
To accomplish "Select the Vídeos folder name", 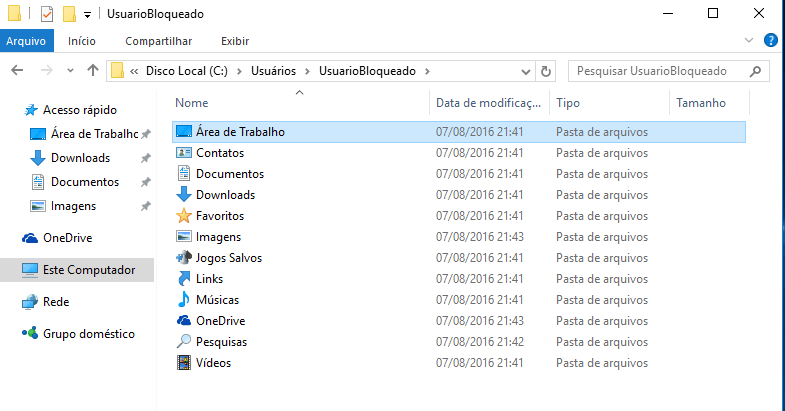I will click(x=213, y=363).
